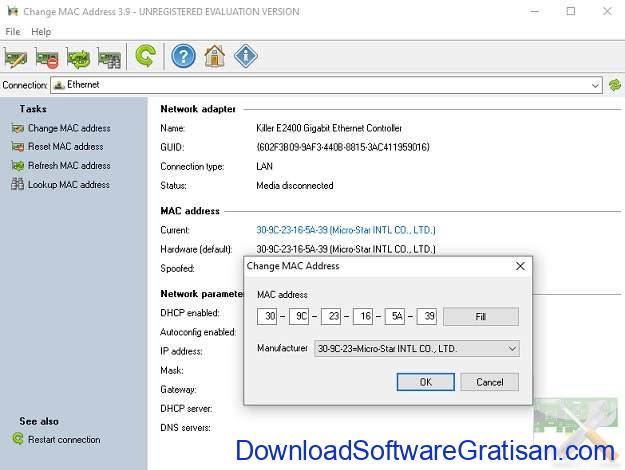Click green icon beside Restart connection

pyautogui.click(x=18, y=439)
